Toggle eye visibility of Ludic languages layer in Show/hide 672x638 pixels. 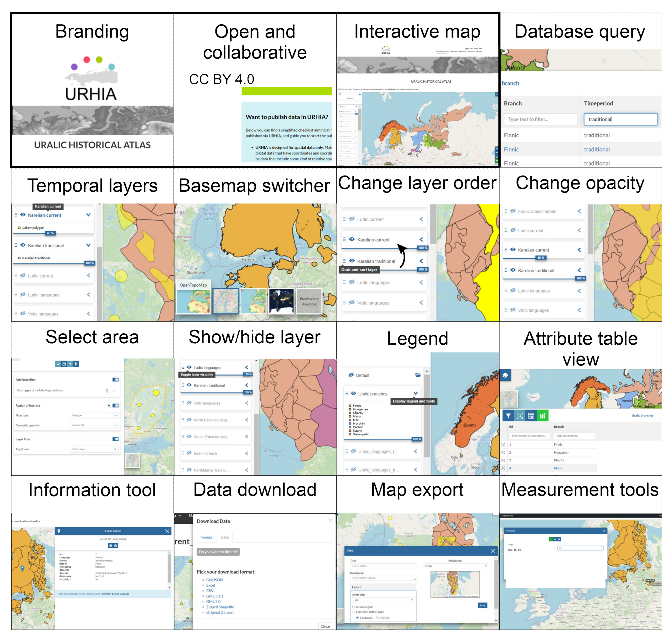click(189, 367)
